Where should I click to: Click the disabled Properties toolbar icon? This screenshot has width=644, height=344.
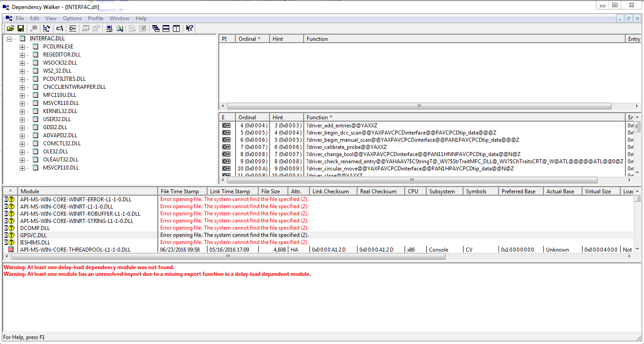pos(96,28)
